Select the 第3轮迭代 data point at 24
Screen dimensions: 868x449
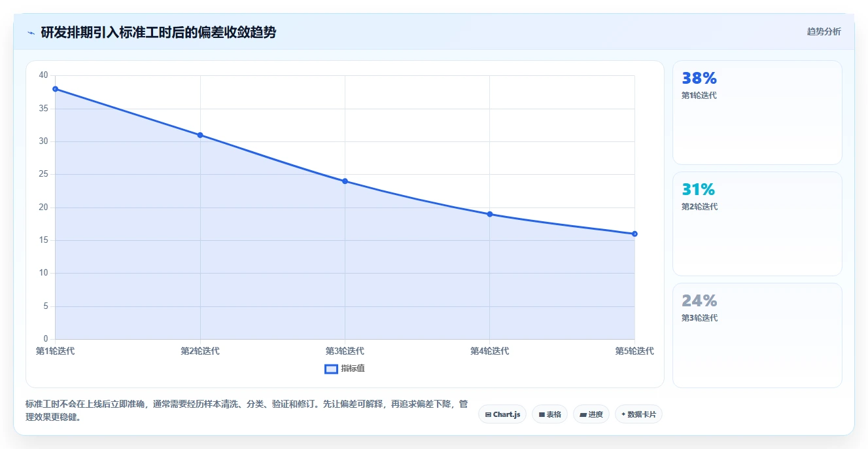click(345, 181)
